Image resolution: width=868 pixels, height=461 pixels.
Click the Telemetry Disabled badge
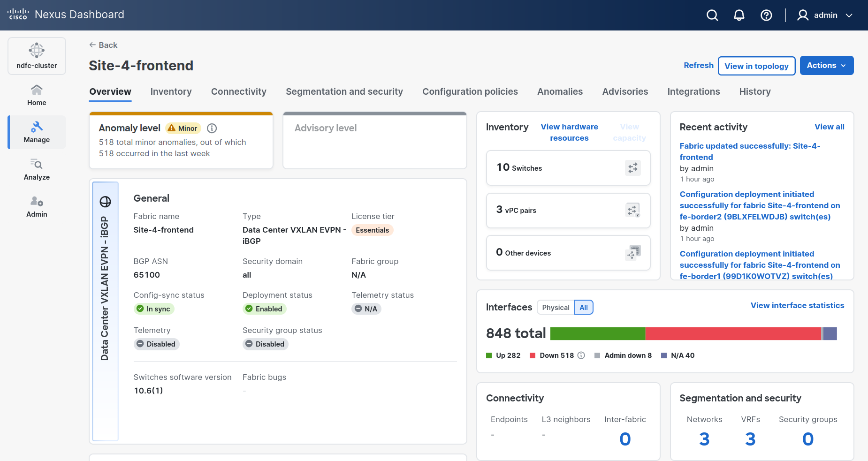157,344
